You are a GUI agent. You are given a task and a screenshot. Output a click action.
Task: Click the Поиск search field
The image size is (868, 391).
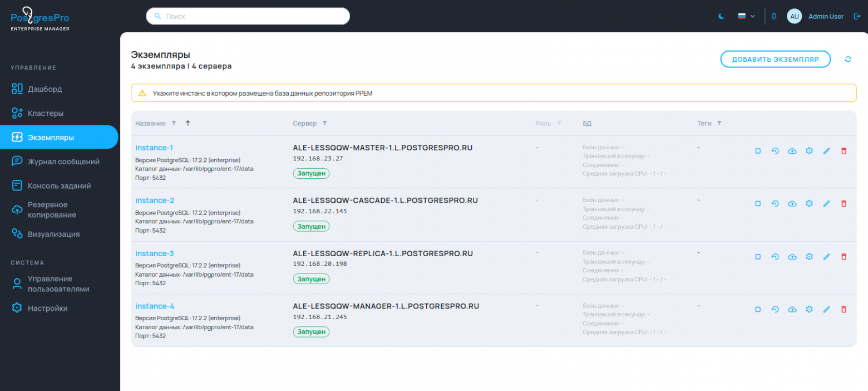coord(248,16)
